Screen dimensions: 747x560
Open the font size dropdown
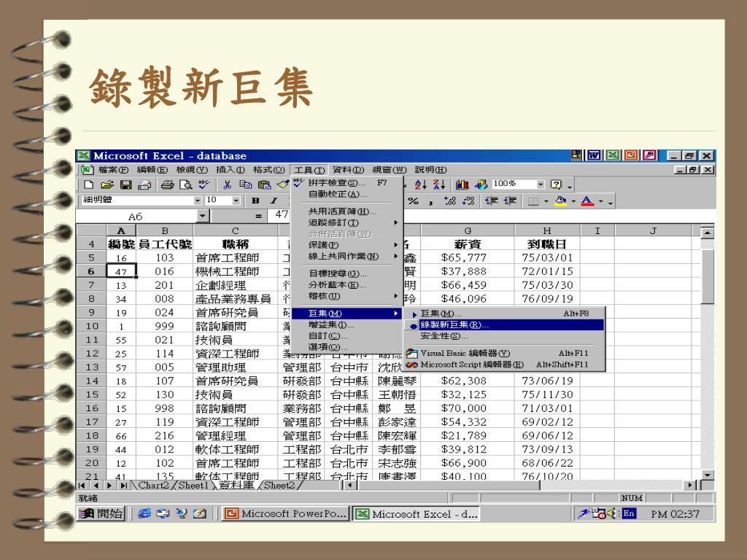tap(236, 201)
